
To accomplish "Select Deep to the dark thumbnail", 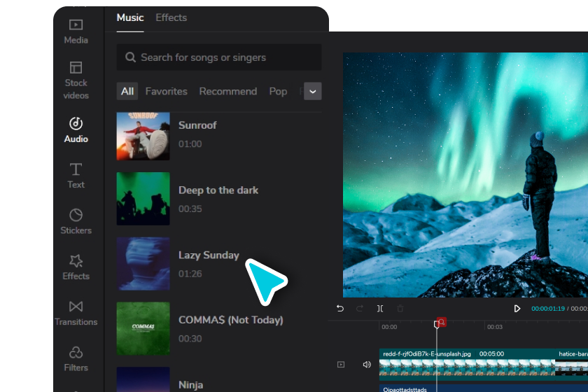I will coord(143,199).
